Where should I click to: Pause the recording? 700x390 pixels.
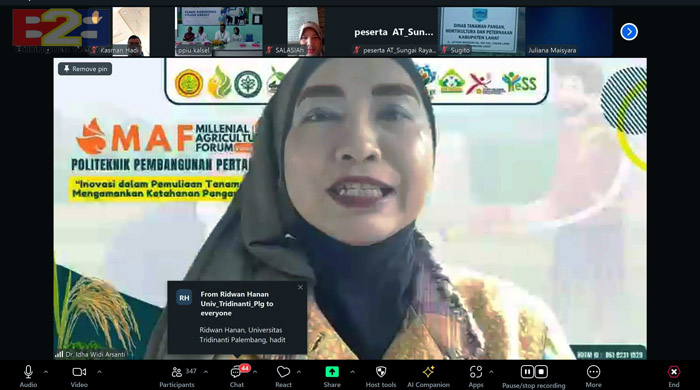coord(527,372)
